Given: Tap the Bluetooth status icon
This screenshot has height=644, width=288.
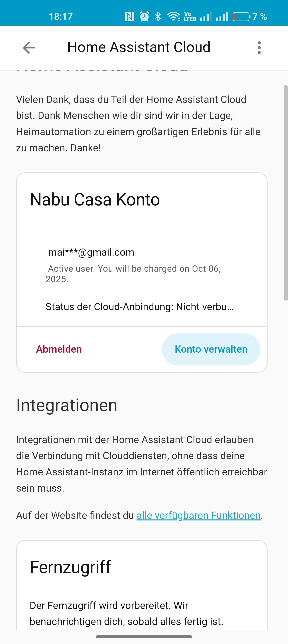Looking at the screenshot, I should 158,16.
